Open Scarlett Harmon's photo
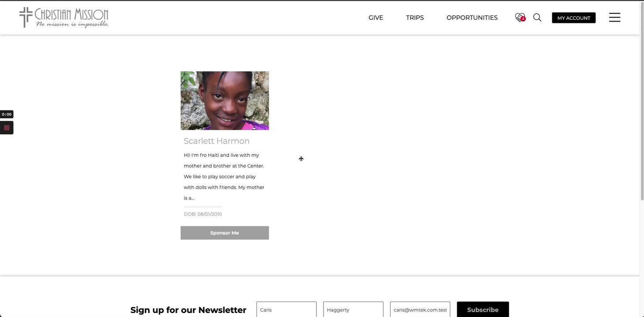 [225, 101]
